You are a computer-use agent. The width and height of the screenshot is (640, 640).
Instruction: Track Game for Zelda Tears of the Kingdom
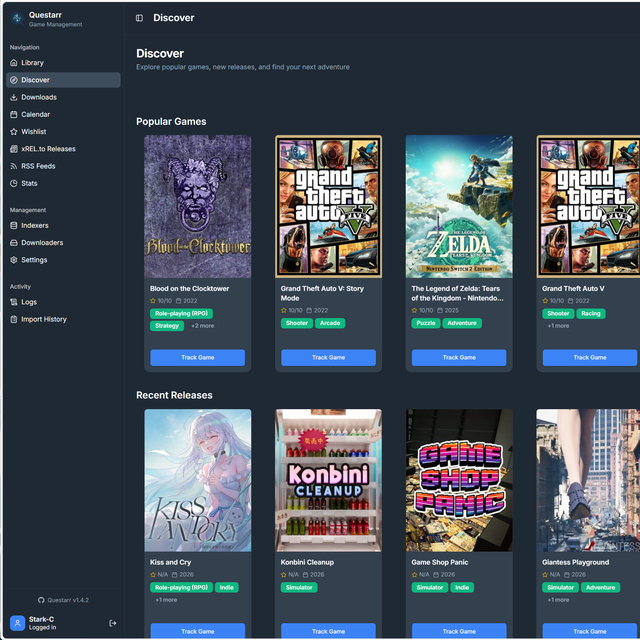tap(459, 358)
